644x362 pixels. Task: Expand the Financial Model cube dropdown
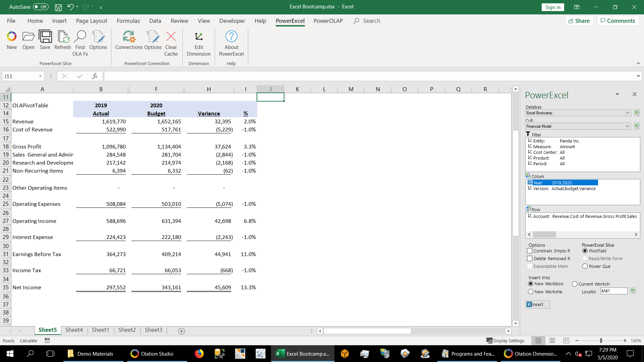click(x=628, y=126)
